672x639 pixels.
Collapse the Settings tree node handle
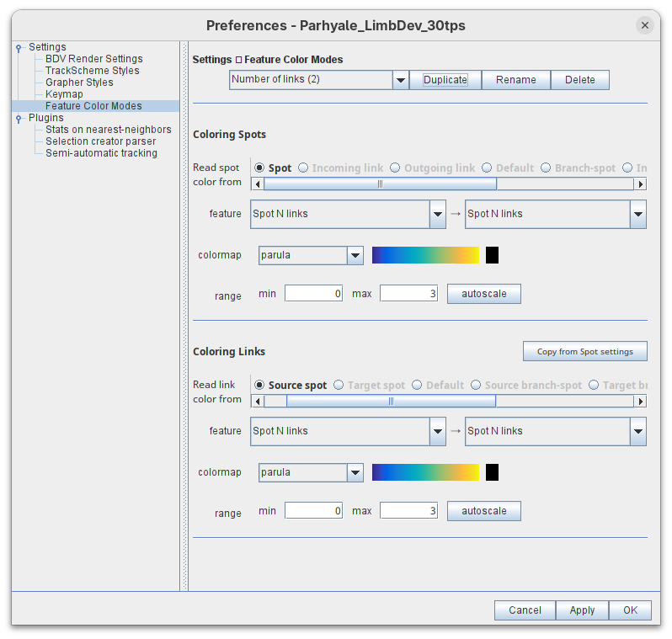[x=19, y=48]
